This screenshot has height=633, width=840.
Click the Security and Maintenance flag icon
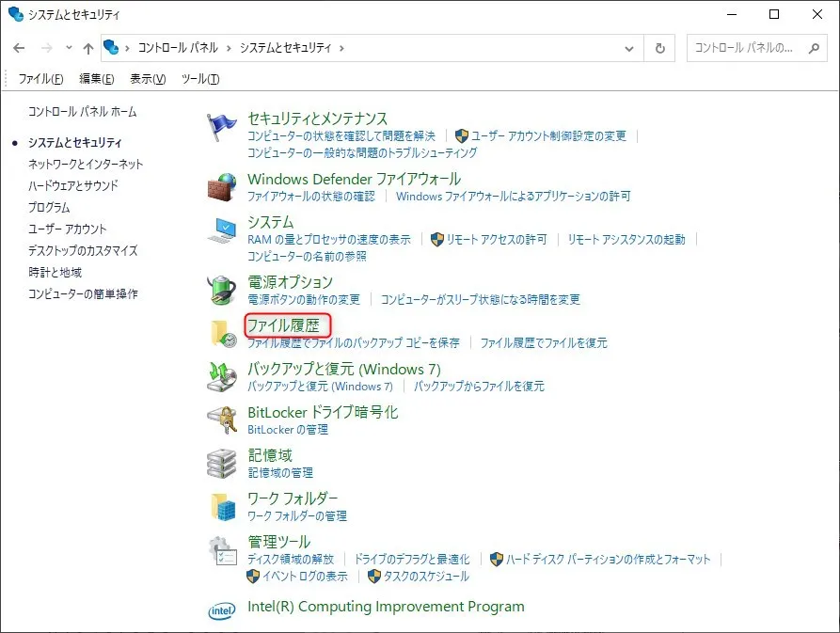(222, 127)
